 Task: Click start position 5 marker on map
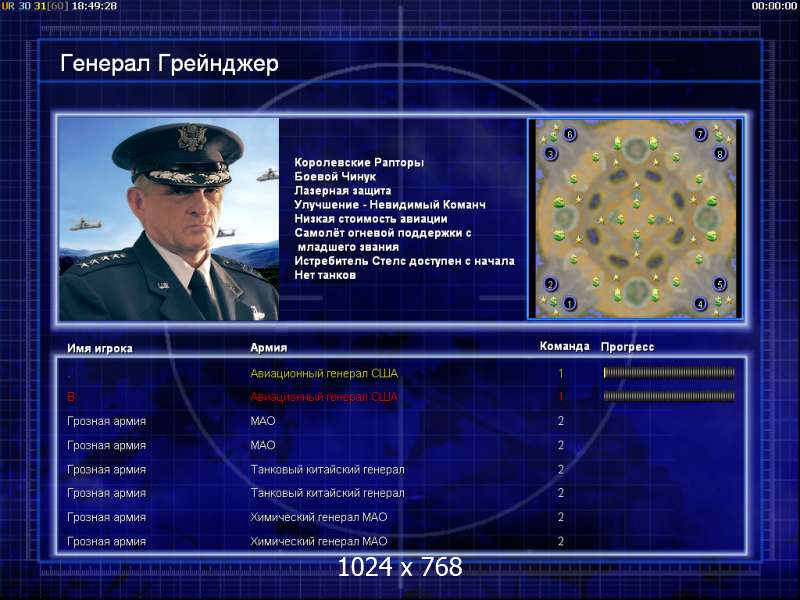719,284
